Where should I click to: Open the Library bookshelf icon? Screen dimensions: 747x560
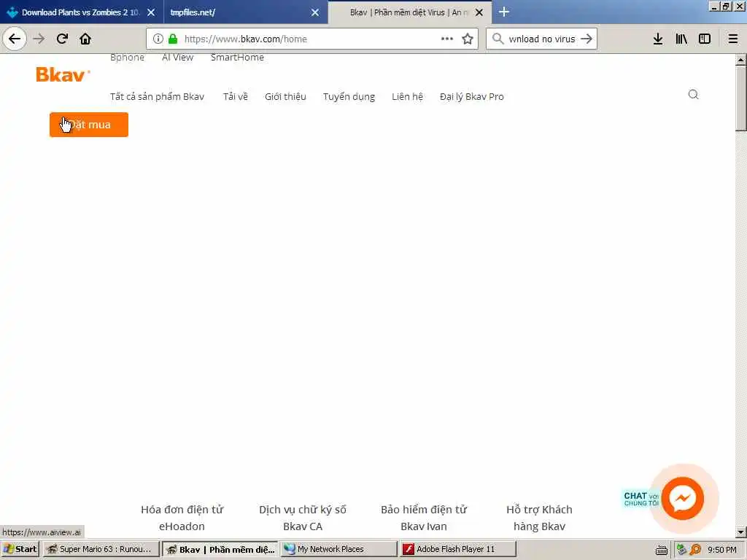[681, 39]
